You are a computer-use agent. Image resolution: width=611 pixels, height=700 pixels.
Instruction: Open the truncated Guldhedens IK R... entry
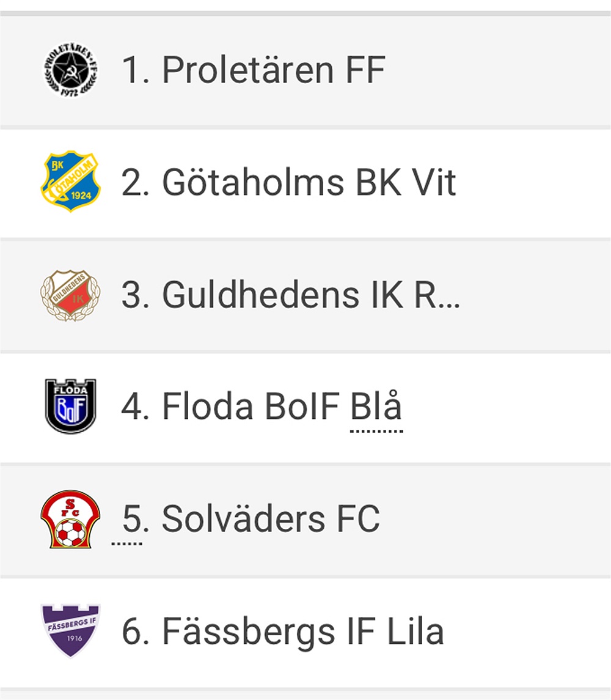290,295
